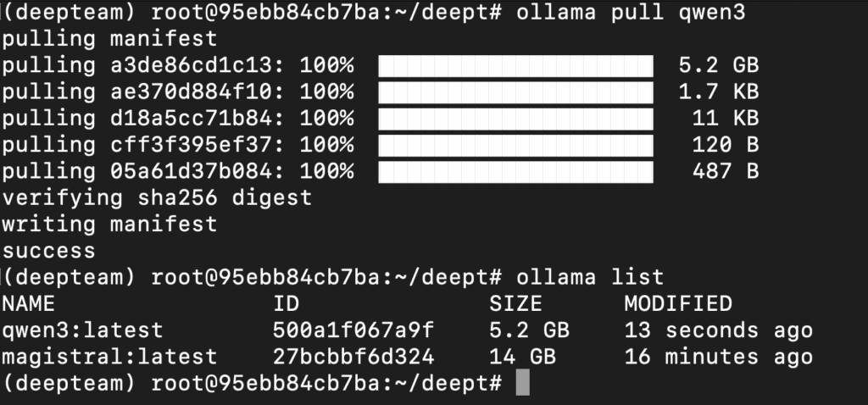Click the qwen3:latest model name
Viewport: 868px width, 405px height.
[x=83, y=330]
